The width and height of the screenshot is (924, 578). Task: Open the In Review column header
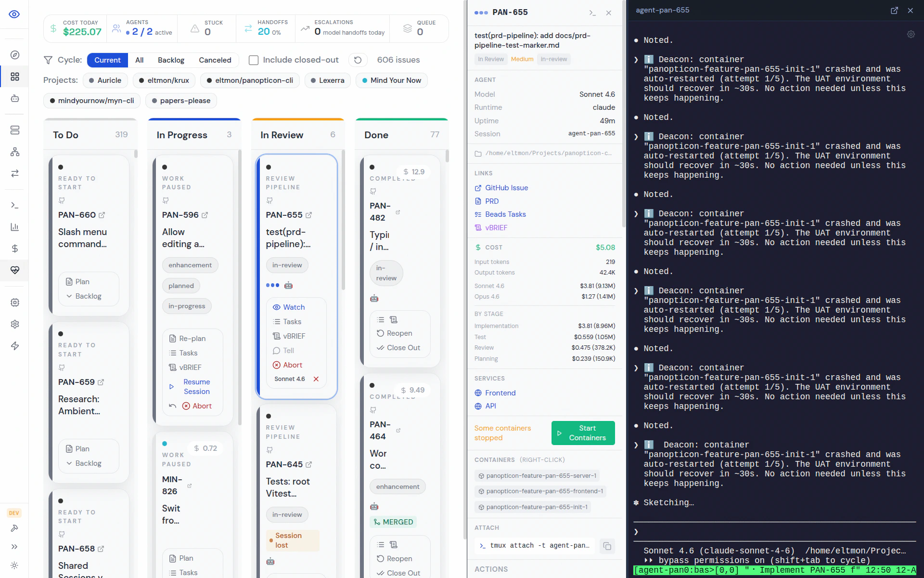[x=297, y=135]
